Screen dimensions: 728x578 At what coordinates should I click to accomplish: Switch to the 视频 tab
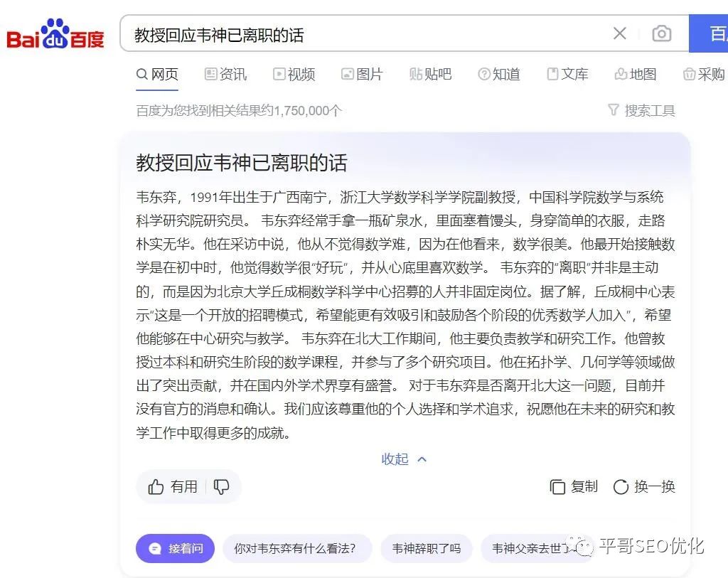[x=294, y=74]
